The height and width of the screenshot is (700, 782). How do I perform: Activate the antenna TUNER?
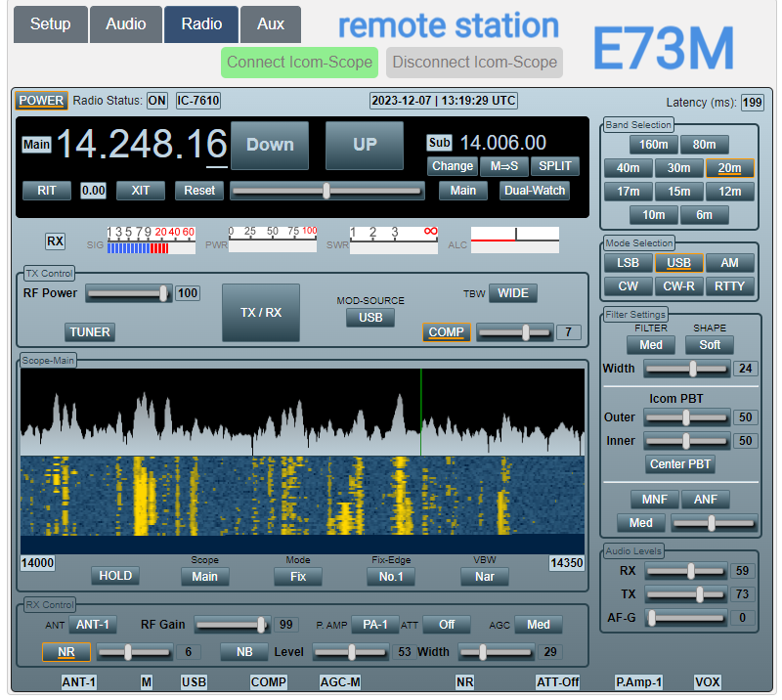(90, 332)
